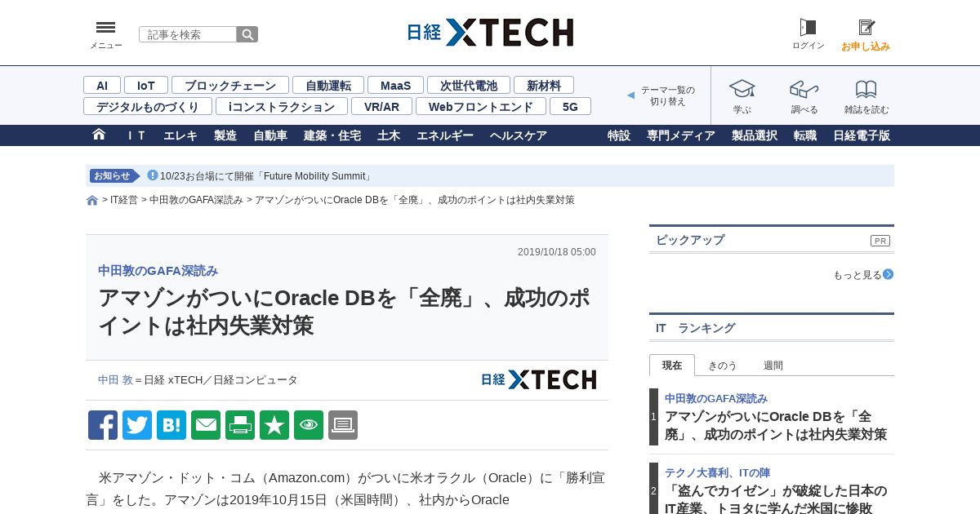Bookmark with Hatena B! icon
980x514 pixels.
pos(171,425)
